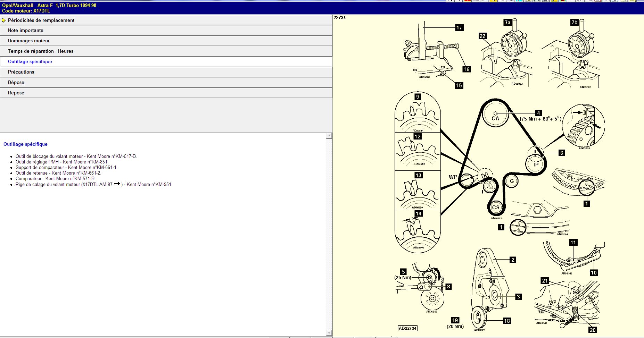
Task: Open the Dépose procedure
Action: [x=16, y=83]
